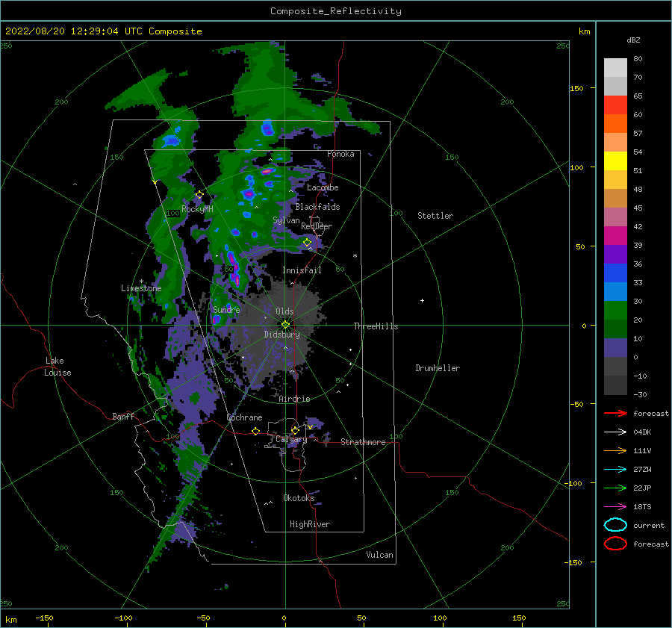Select the blue 36 dBZ color swatch
Screen dimensions: 672x628
point(615,273)
